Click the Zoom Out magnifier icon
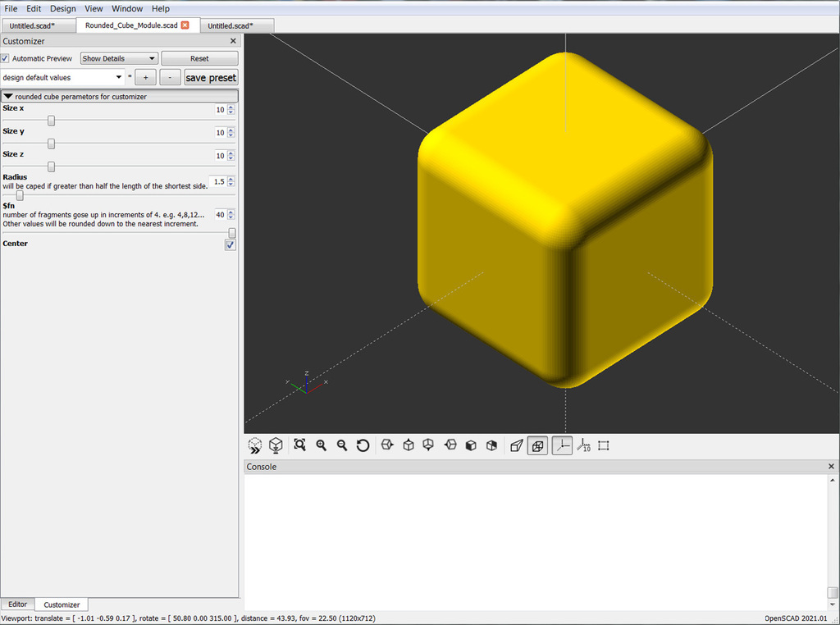Viewport: 840px width, 625px height. 342,445
